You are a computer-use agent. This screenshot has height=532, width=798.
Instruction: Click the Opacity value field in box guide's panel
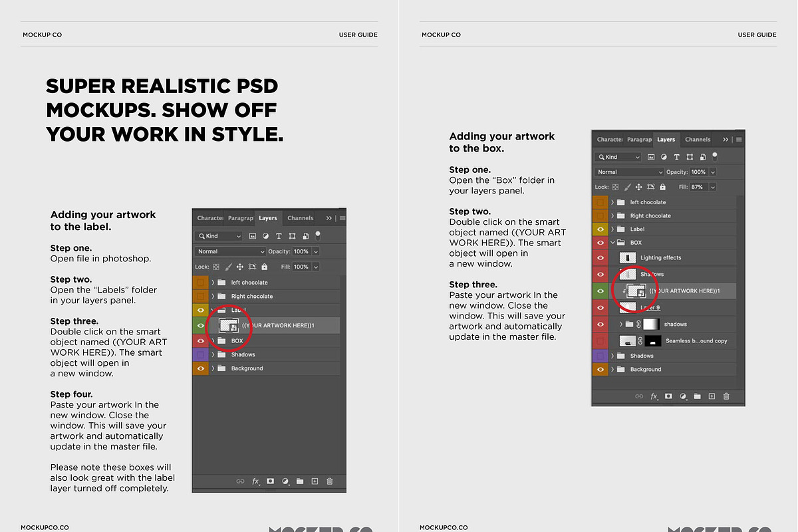(698, 172)
